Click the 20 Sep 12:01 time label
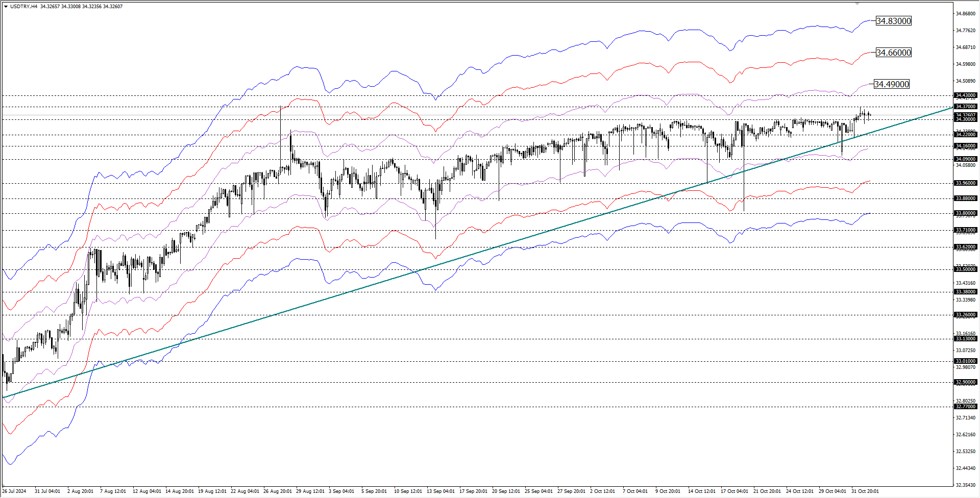Image resolution: width=980 pixels, height=498 pixels. pos(506,491)
